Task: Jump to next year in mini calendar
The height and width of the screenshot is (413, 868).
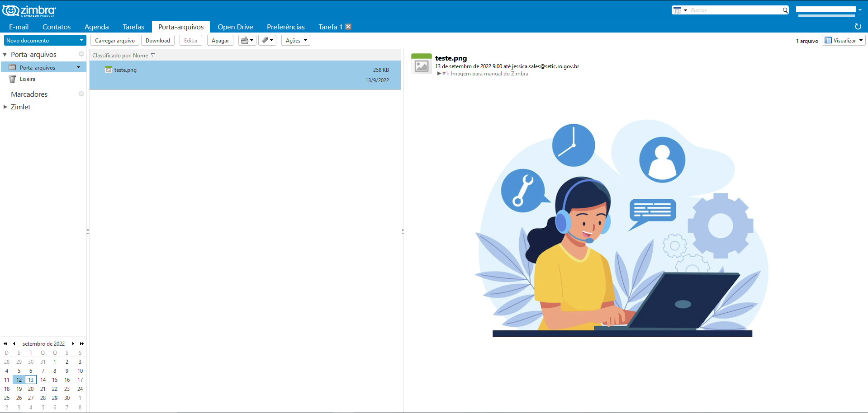Action: [x=82, y=344]
